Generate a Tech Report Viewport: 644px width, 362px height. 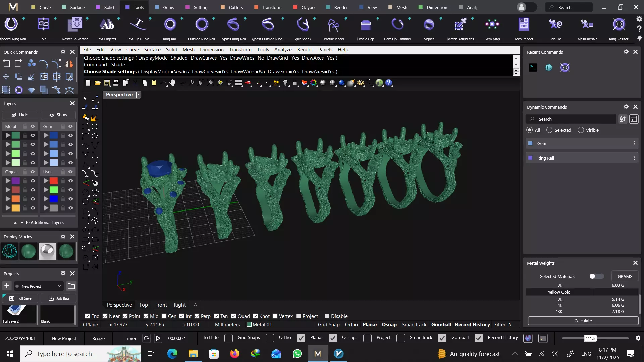[524, 28]
